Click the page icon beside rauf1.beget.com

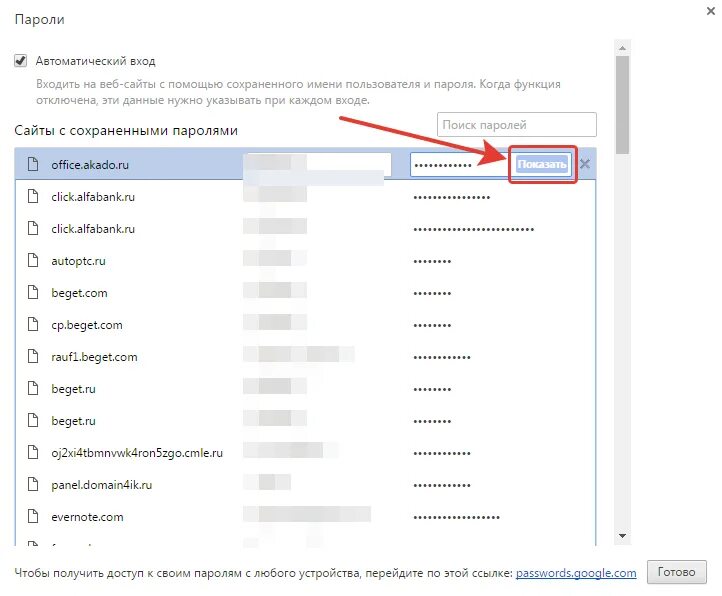33,356
